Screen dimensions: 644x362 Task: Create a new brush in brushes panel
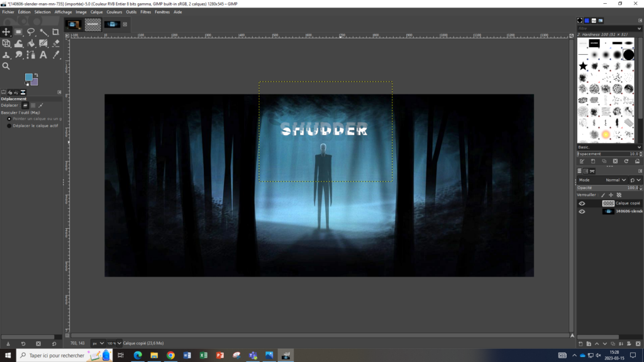click(592, 162)
